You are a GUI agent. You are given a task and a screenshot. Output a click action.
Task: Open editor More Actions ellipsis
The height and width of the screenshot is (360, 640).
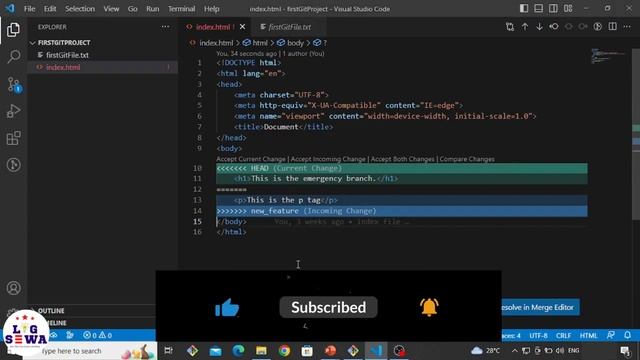pyautogui.click(x=627, y=27)
